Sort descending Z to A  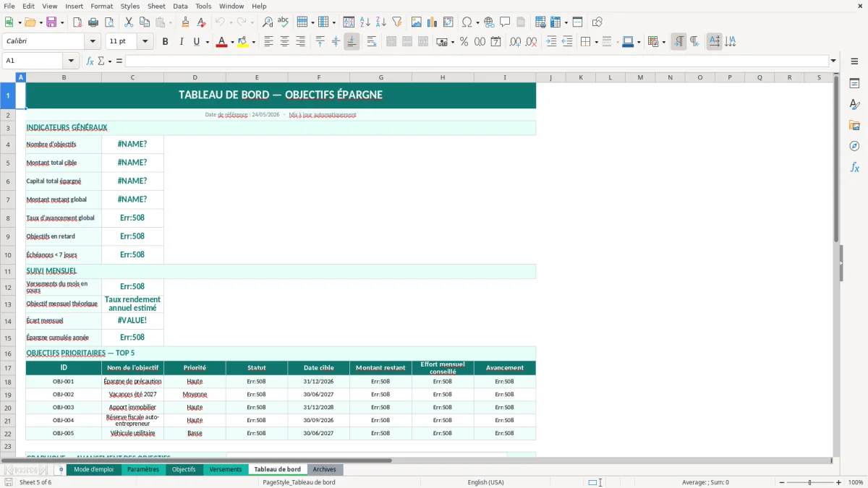pyautogui.click(x=381, y=22)
